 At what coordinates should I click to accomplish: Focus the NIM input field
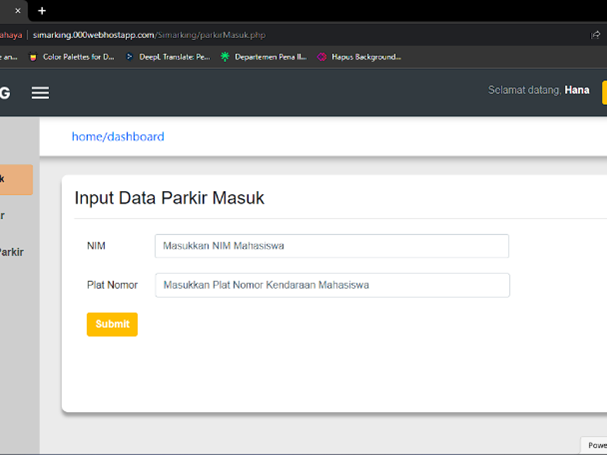pyautogui.click(x=331, y=246)
